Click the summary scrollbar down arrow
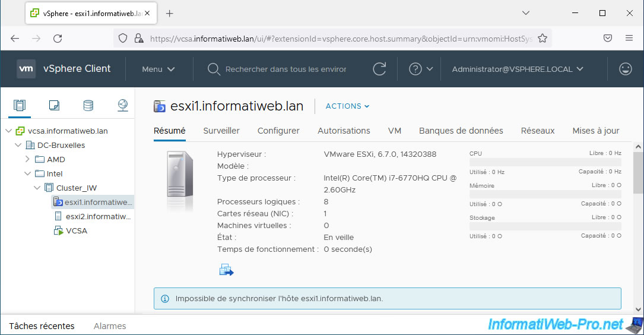 click(638, 309)
